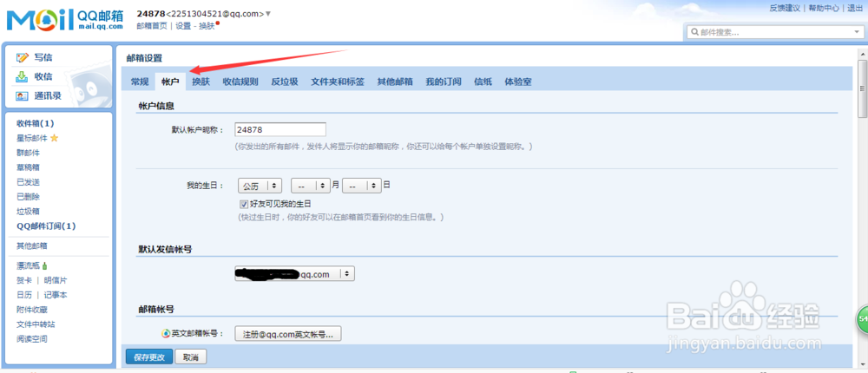The height and width of the screenshot is (373, 868).
Task: Open the birthday day dropdown
Action: 362,186
